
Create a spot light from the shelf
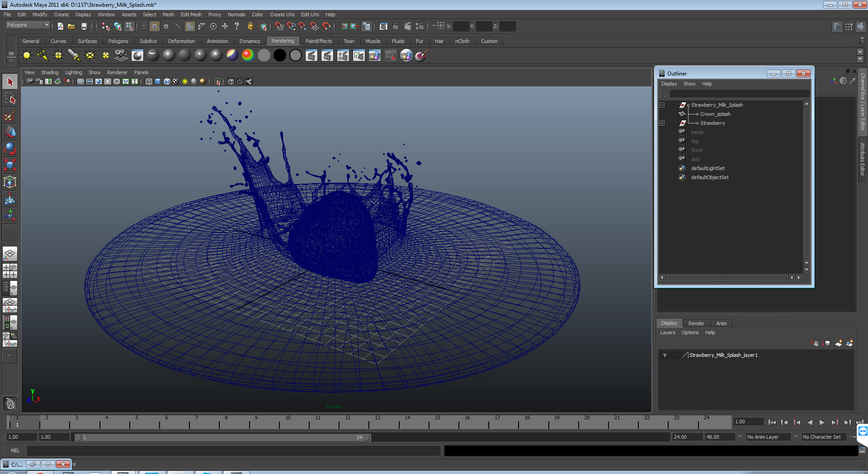point(74,55)
